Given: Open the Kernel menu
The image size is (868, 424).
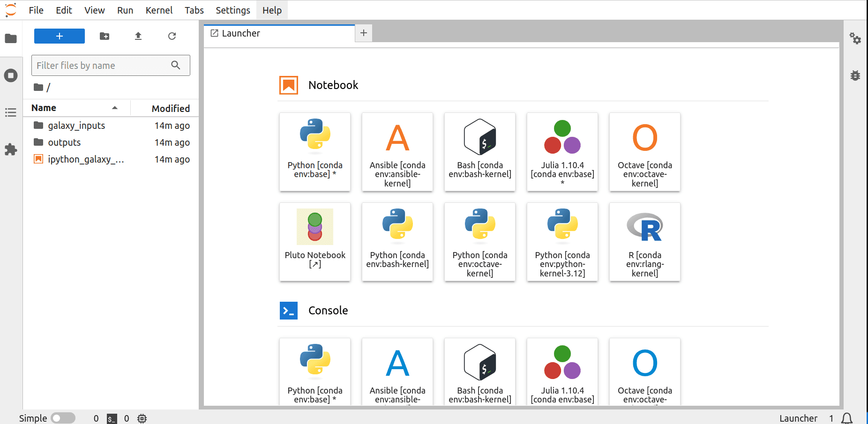Looking at the screenshot, I should [159, 10].
